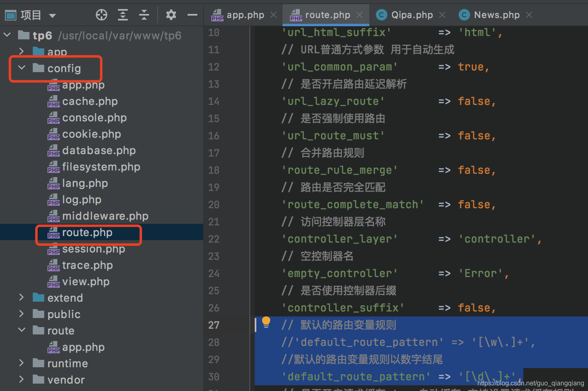Open lang.php in the project tree

point(85,183)
